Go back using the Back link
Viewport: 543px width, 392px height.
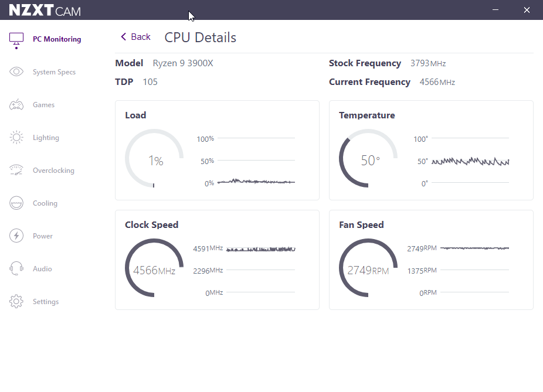click(x=140, y=37)
